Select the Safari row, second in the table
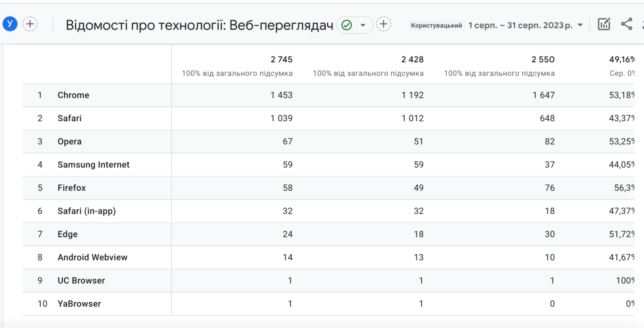This screenshot has width=644, height=328. coord(70,118)
